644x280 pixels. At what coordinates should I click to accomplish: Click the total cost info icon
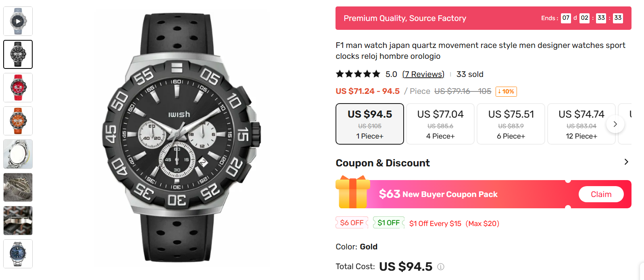[441, 267]
